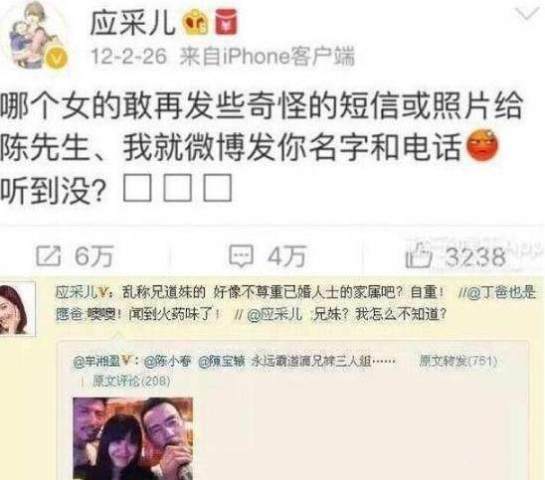Click the angry red emoji in post

[x=482, y=146]
